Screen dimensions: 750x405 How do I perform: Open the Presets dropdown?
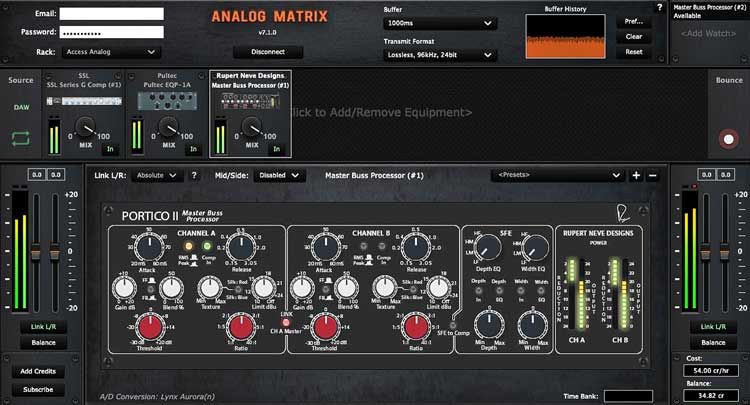click(557, 175)
